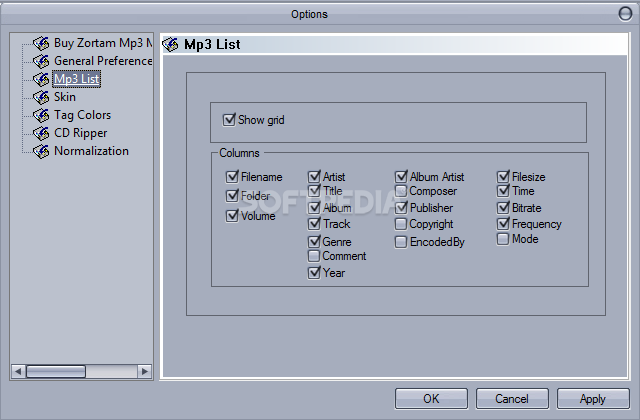Click the tree's right scroll arrow
This screenshot has height=420, width=640.
coord(144,371)
